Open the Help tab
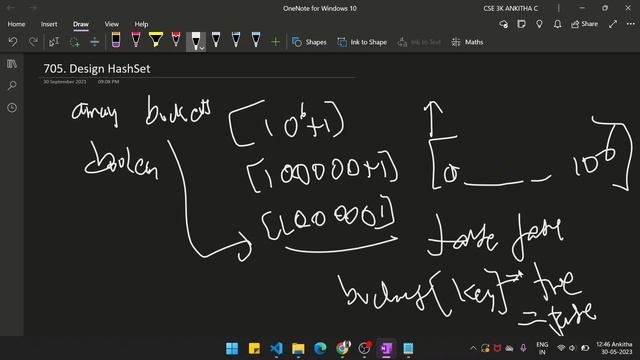The image size is (640, 360). click(141, 24)
